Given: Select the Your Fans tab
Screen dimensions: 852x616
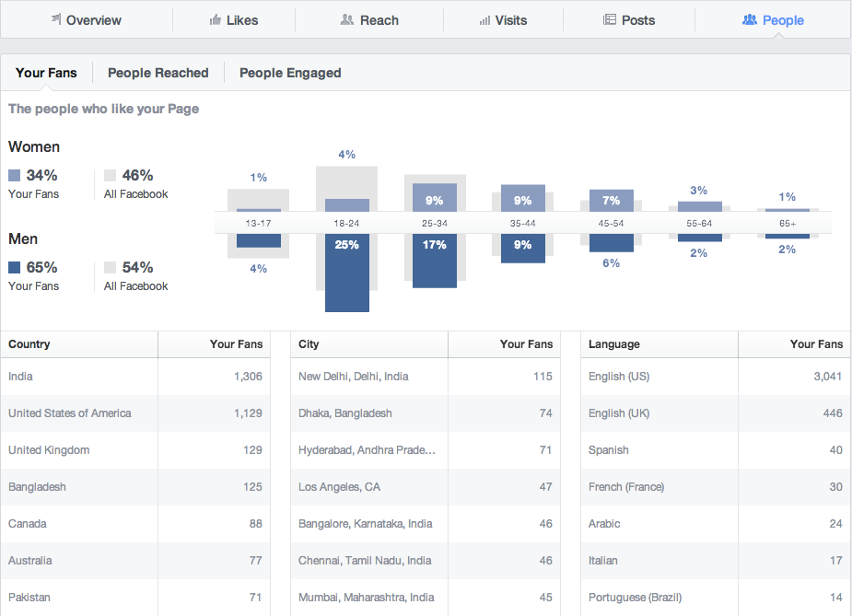Looking at the screenshot, I should coord(46,72).
